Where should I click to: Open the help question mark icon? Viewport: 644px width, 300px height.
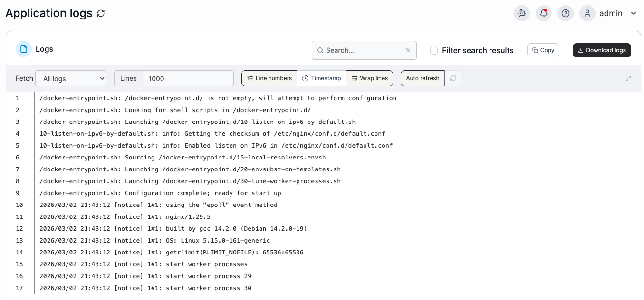(x=566, y=13)
